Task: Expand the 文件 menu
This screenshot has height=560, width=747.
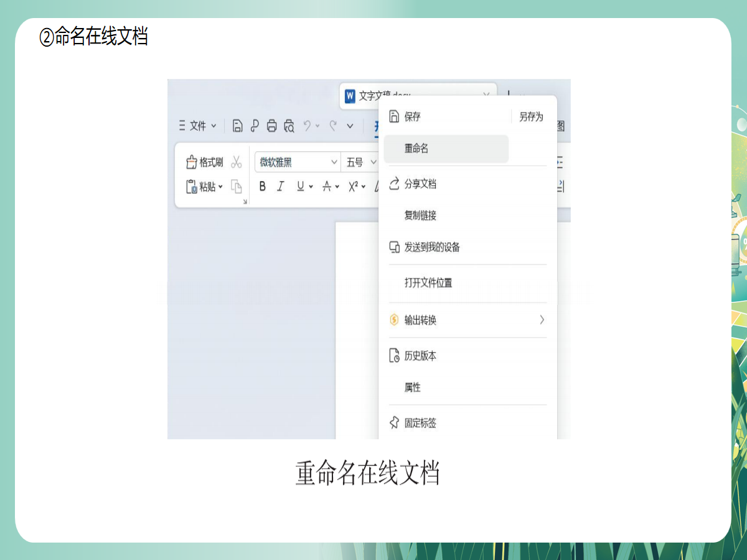Action: (x=198, y=126)
